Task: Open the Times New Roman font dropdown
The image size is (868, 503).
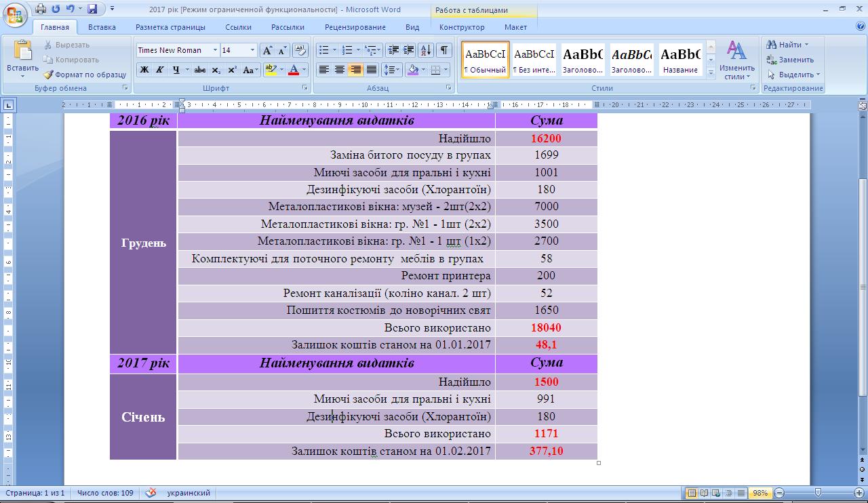Action: coord(215,50)
